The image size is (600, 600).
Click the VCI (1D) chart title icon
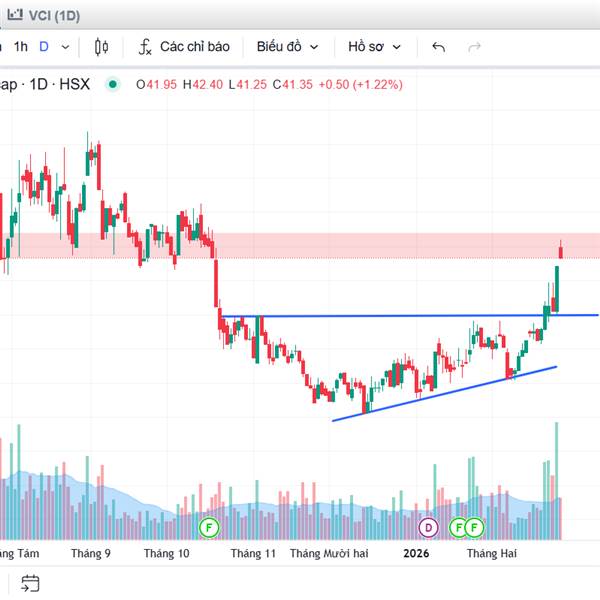(x=15, y=15)
